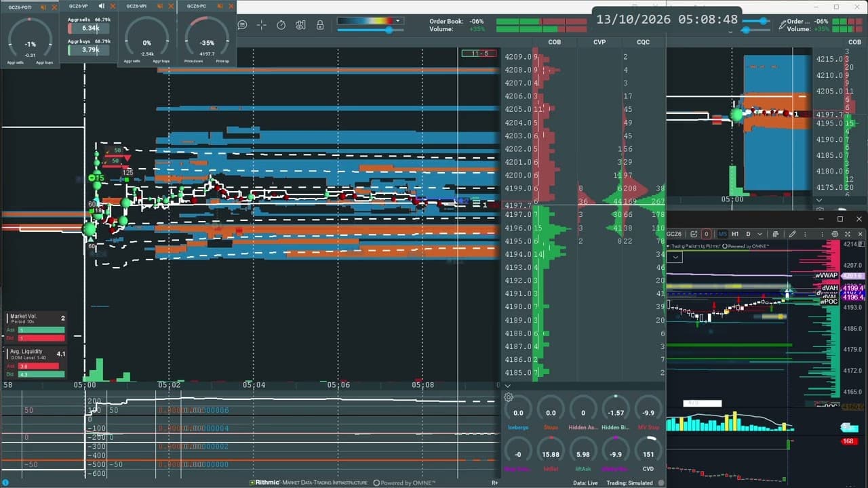Select the chart drawing pencil tool

click(792, 234)
